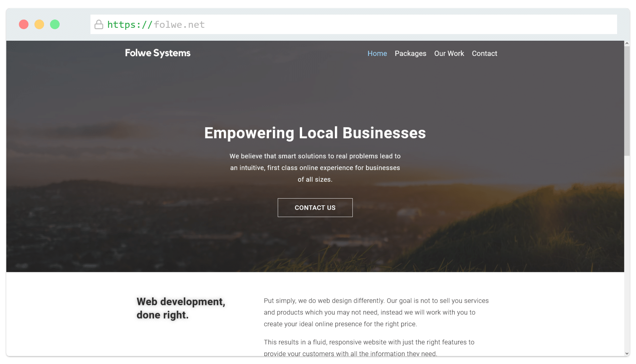Click the Empowering Local Businesses heading

(315, 133)
